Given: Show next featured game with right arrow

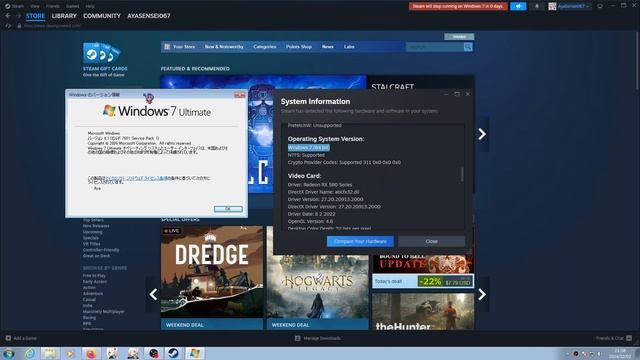Looking at the screenshot, I should (482, 134).
